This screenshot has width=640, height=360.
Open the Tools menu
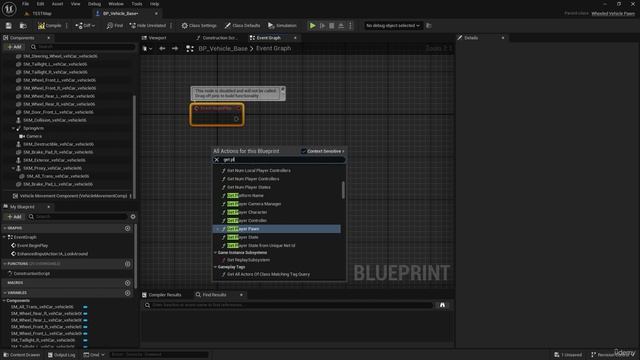(137, 4)
